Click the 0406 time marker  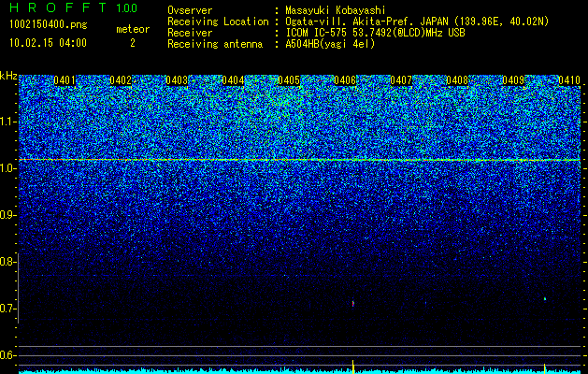[x=345, y=80]
